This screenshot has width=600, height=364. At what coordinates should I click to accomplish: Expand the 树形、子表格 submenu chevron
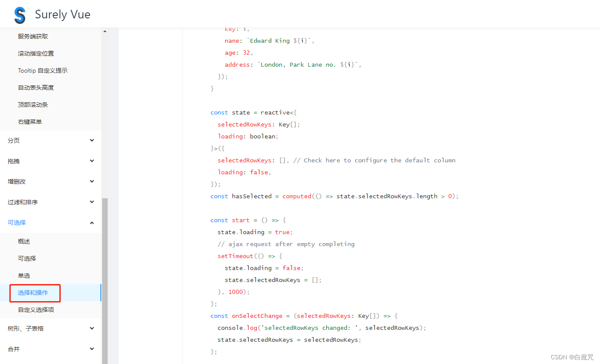click(x=92, y=328)
